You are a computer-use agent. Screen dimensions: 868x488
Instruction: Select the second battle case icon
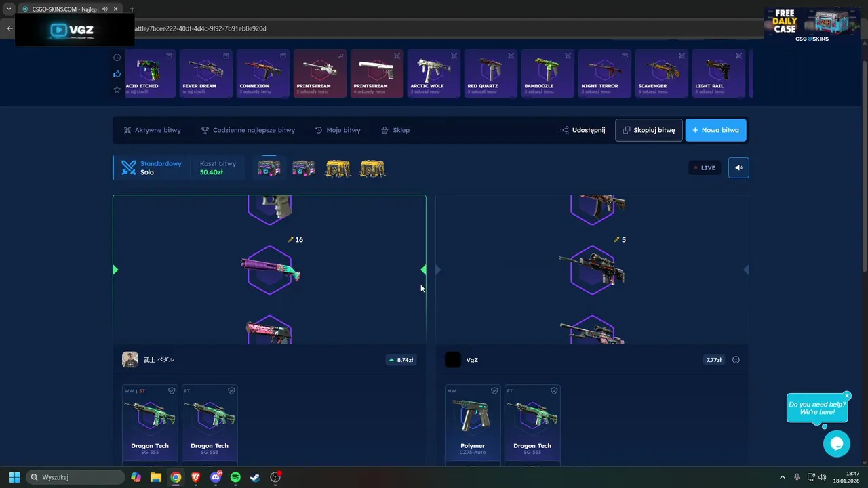coord(303,167)
